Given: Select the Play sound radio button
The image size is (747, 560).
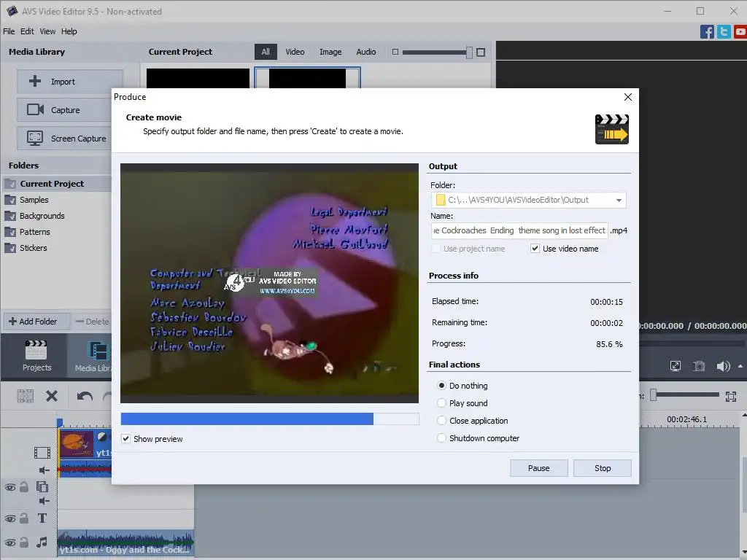Looking at the screenshot, I should (441, 402).
